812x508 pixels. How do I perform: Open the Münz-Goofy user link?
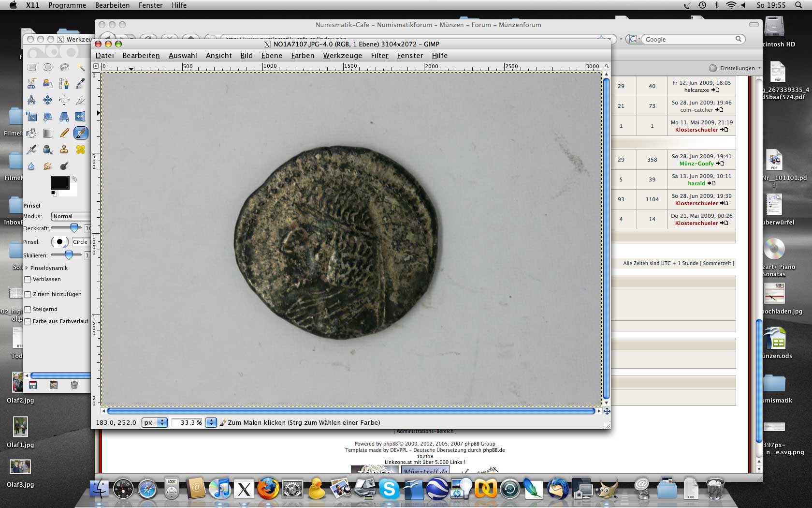point(696,164)
